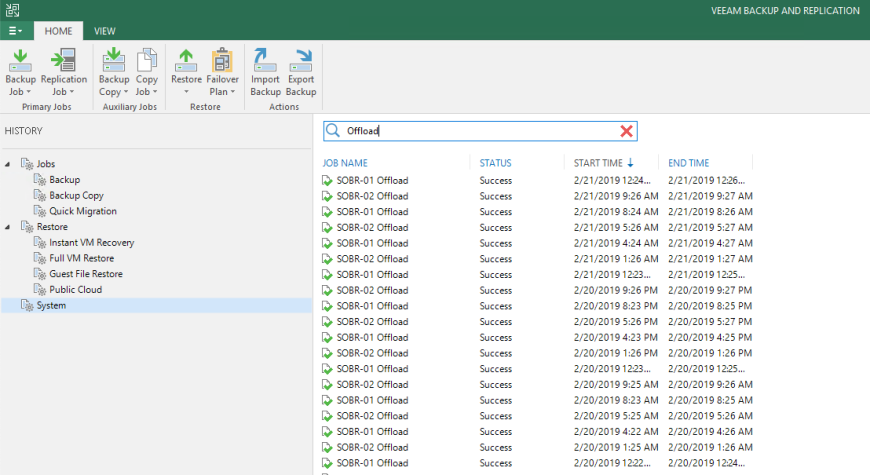Switch to the HOME ribbon tab
Screen dimensions: 870x475
pyautogui.click(x=58, y=31)
